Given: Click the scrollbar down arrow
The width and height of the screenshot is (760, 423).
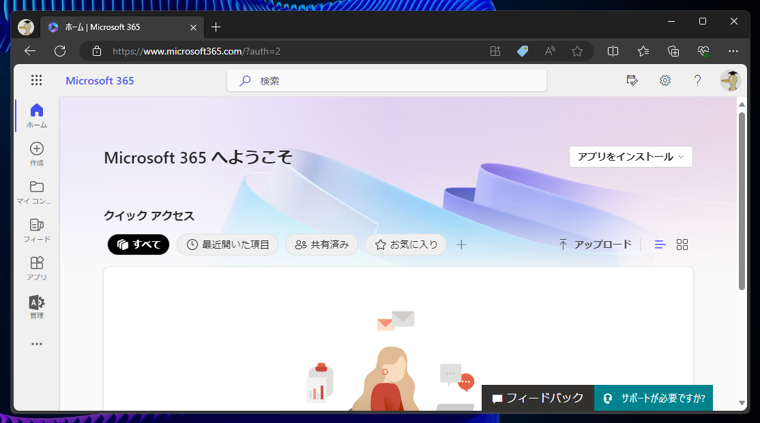Looking at the screenshot, I should 742,403.
